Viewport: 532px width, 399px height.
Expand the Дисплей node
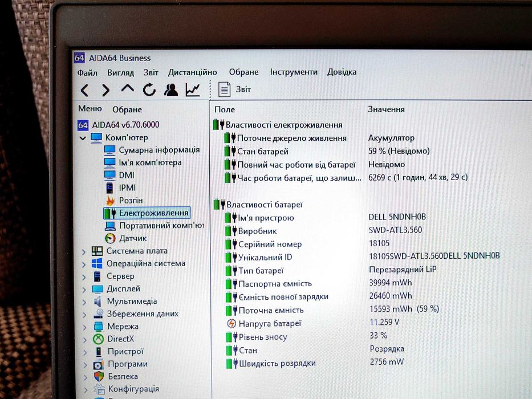(x=84, y=290)
